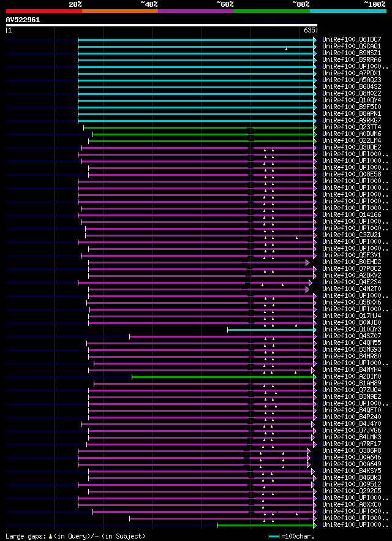The width and height of the screenshot is (392, 541).
Task: Select subject label UniRef100_B4MYH4
Action: pos(352,370)
